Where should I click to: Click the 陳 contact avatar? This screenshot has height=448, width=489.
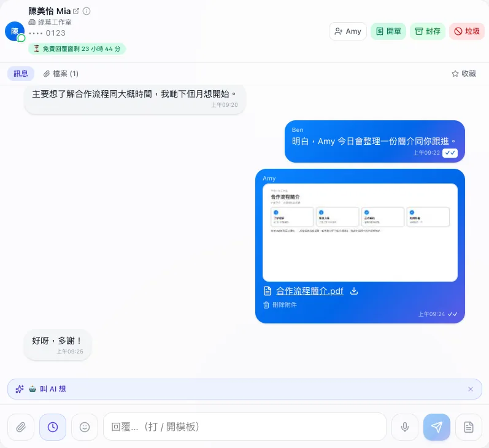[15, 31]
